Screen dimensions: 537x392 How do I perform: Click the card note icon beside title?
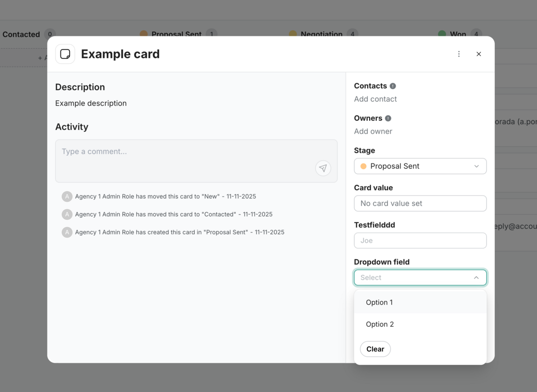(65, 54)
